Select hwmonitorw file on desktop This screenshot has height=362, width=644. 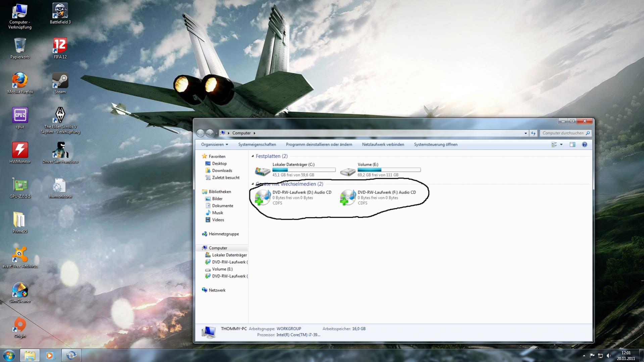(60, 188)
